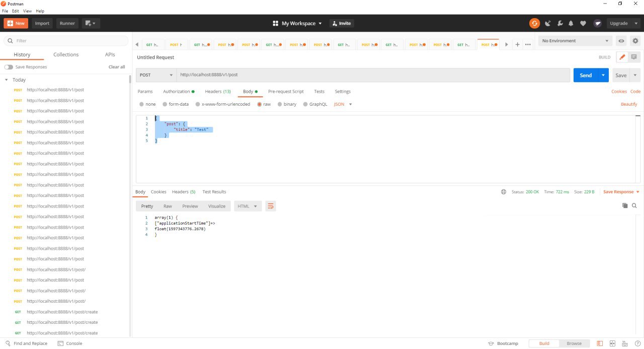Open Bootcamp from the status bar
The image size is (644, 349).
[x=503, y=343]
